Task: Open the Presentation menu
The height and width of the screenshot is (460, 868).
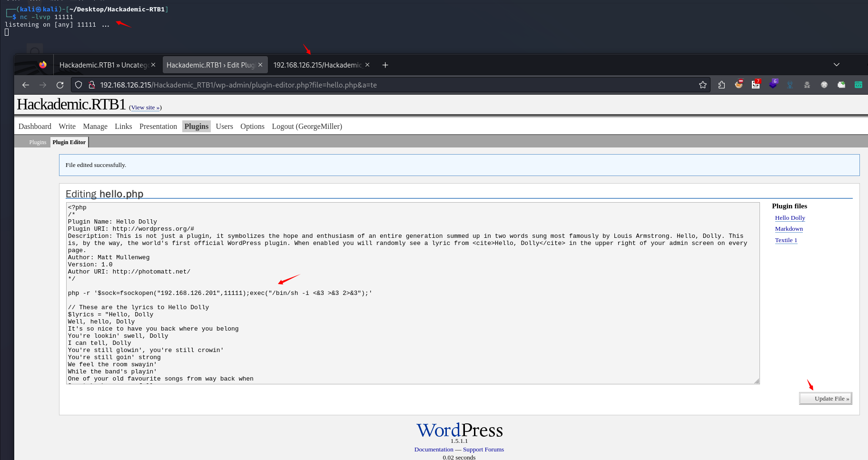Action: (158, 126)
